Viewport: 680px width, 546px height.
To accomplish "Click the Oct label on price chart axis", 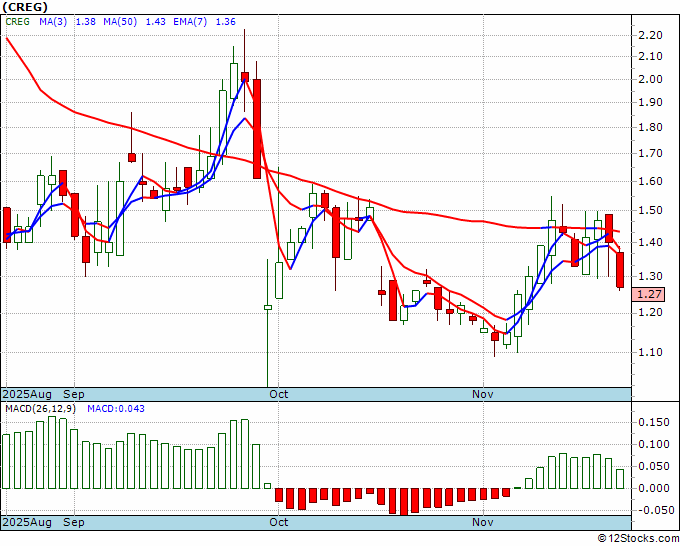I will pos(278,394).
